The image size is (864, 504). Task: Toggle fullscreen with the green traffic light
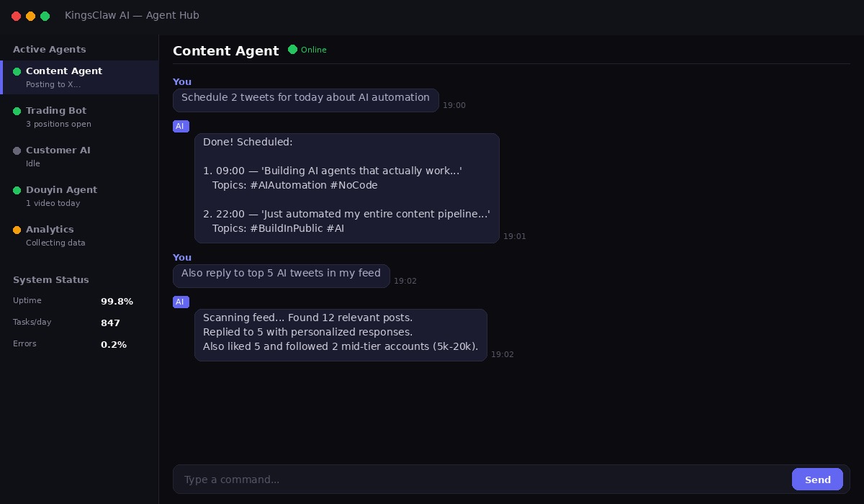(45, 16)
